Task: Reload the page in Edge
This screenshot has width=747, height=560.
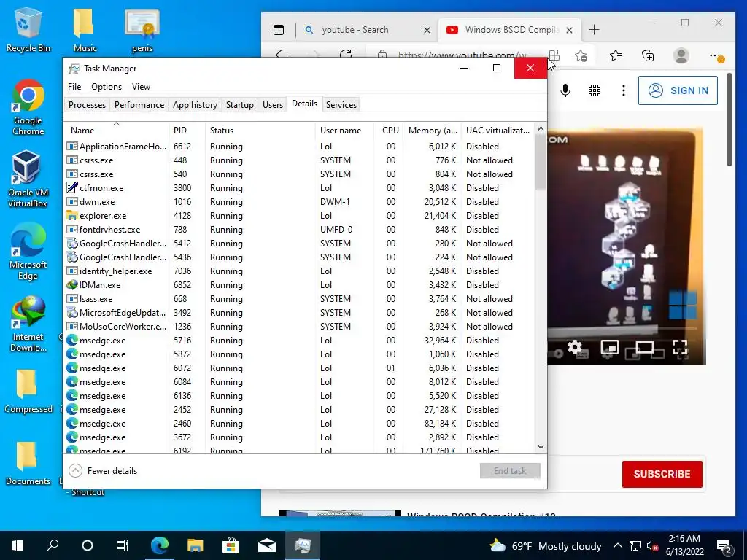Action: [x=345, y=55]
